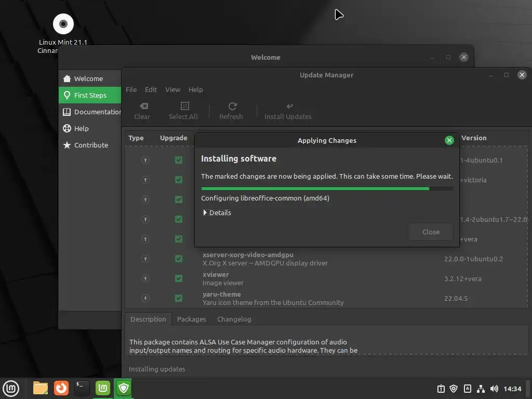This screenshot has height=399, width=532.
Task: Open the Files folder icon in the panel
Action: coord(41,388)
